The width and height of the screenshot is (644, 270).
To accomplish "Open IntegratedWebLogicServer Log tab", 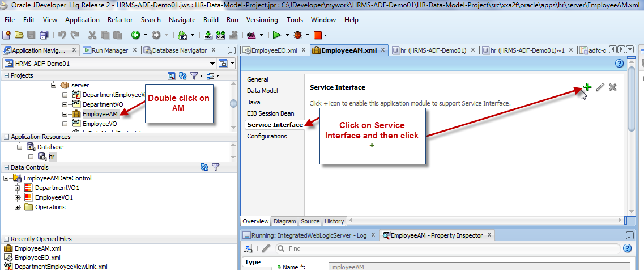I will pos(310,235).
